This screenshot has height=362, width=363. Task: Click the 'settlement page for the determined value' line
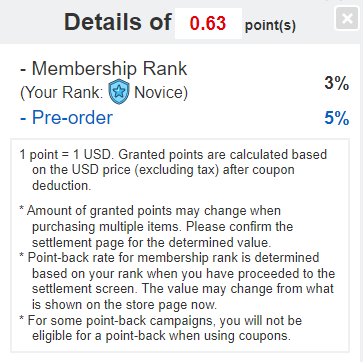[x=152, y=243]
